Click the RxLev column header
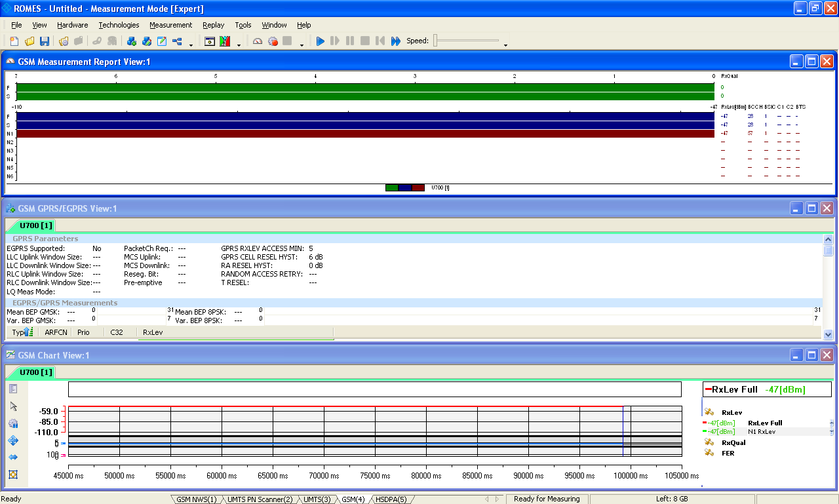The image size is (839, 504). pyautogui.click(x=236, y=332)
